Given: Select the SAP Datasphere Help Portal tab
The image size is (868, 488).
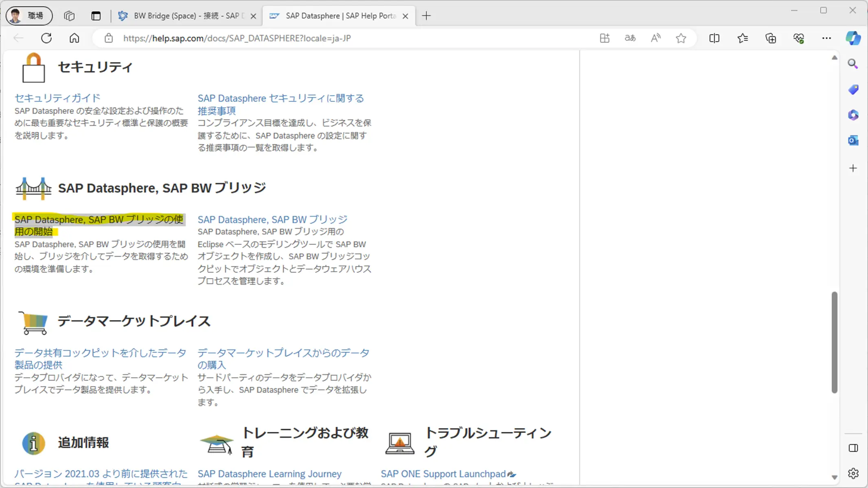Looking at the screenshot, I should coord(339,16).
